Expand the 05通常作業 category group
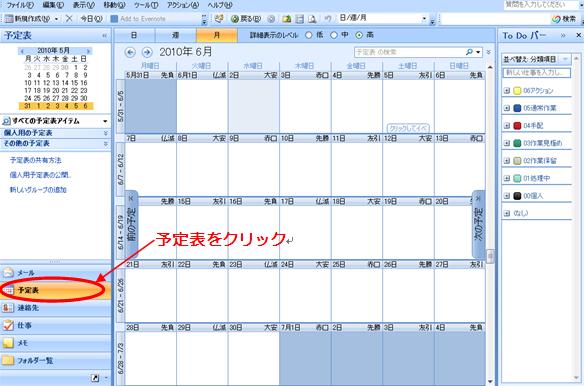 pyautogui.click(x=507, y=108)
